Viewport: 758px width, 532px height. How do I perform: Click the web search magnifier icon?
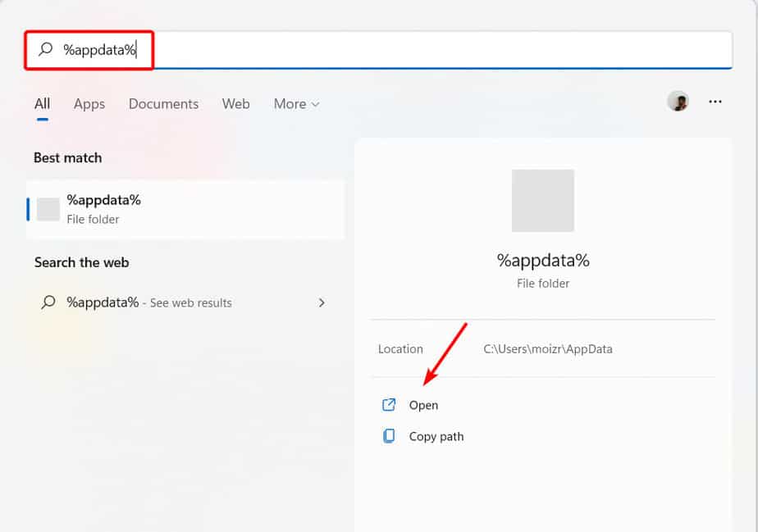pyautogui.click(x=48, y=302)
